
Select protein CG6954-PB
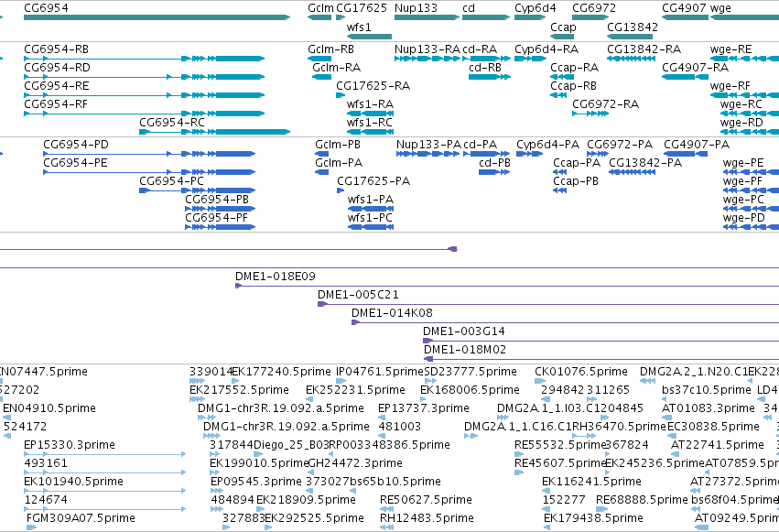pyautogui.click(x=220, y=209)
